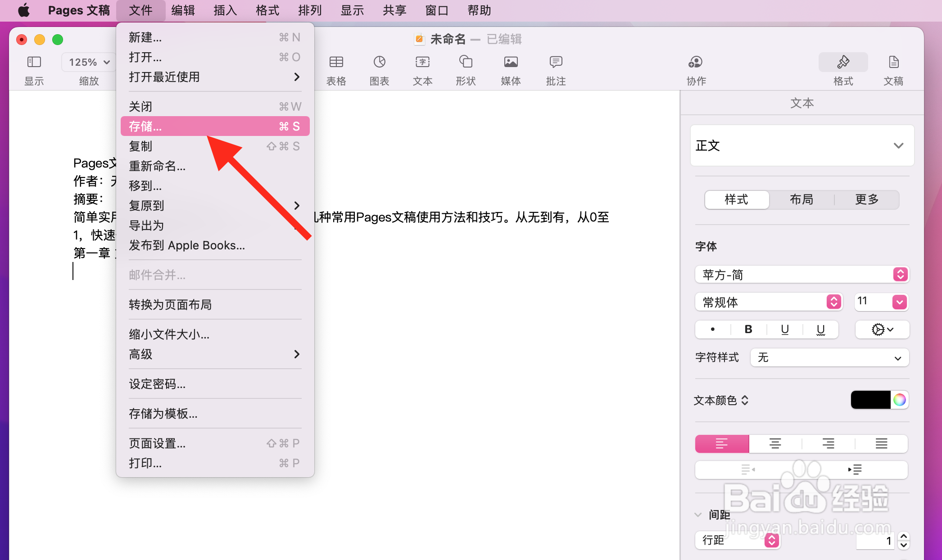942x560 pixels.
Task: Align text right
Action: tap(828, 444)
